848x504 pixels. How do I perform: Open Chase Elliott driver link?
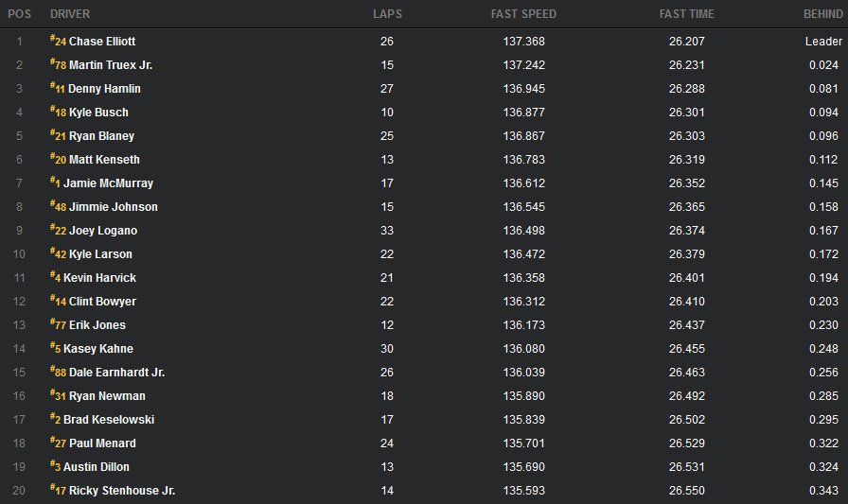pyautogui.click(x=102, y=42)
